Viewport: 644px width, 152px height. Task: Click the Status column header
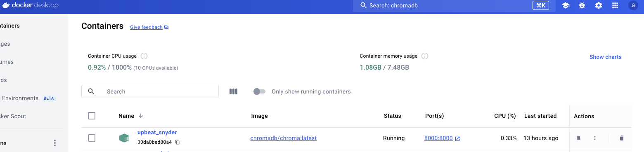392,116
